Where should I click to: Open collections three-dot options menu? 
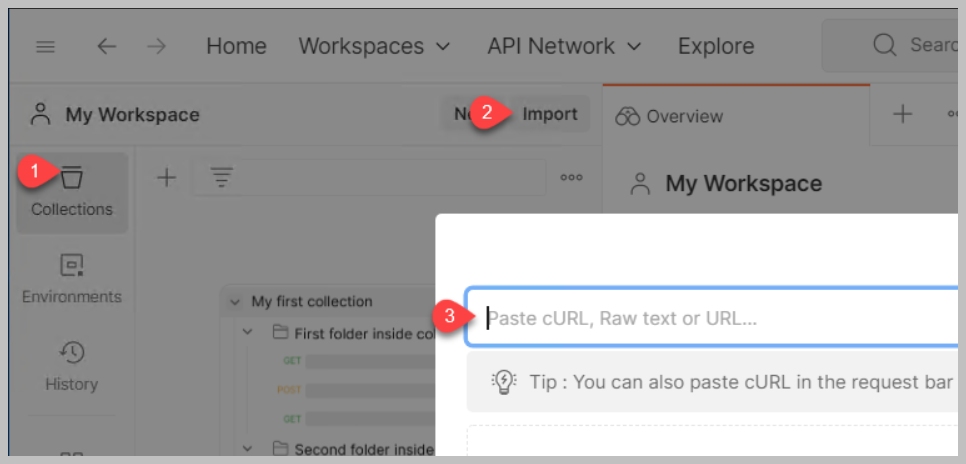[571, 177]
